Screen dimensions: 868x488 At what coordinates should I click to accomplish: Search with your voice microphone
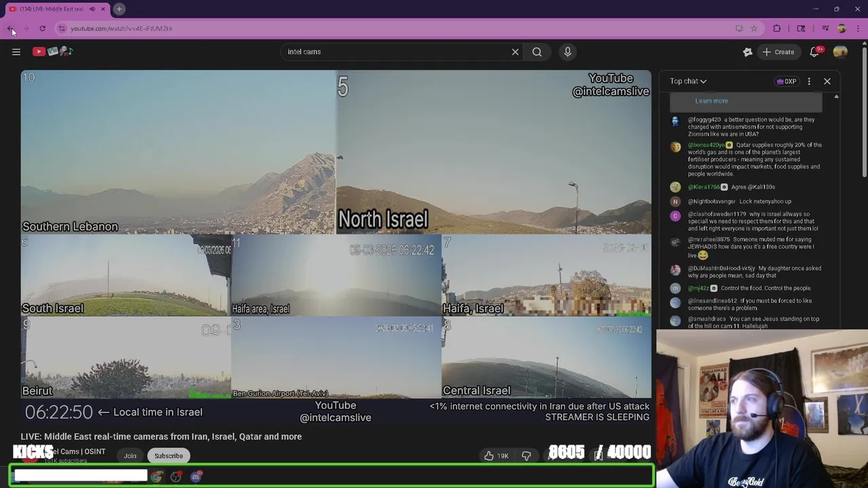pos(568,52)
